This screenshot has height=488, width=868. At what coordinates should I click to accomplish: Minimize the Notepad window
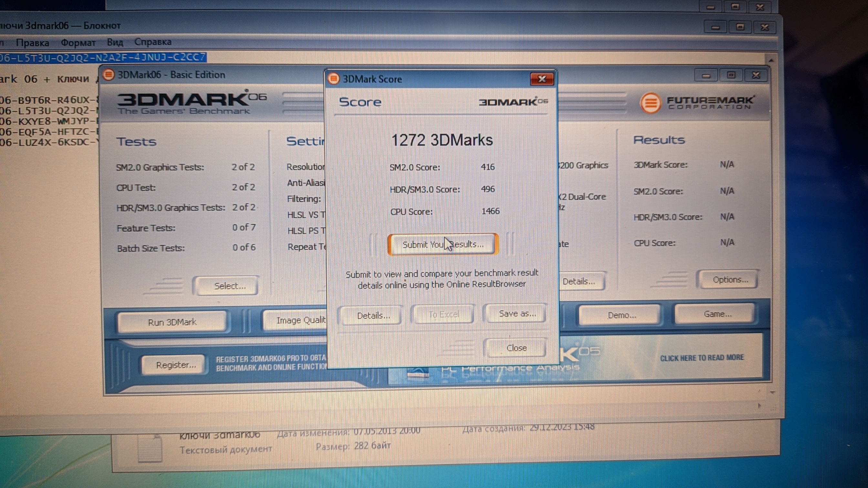click(715, 27)
